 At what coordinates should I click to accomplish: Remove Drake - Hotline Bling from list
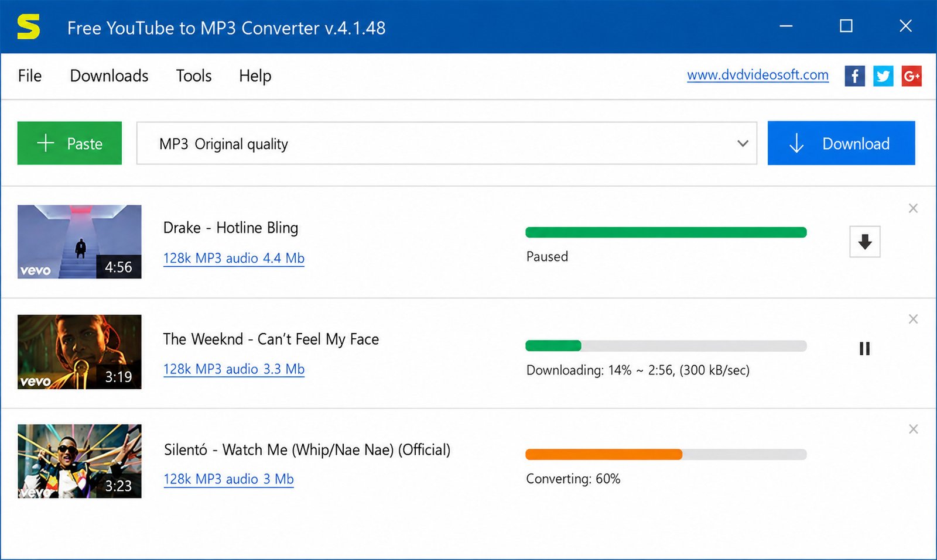[x=913, y=208]
